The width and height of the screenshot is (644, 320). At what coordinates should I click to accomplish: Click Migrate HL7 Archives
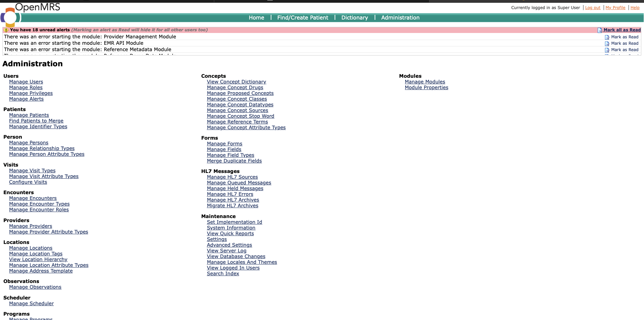click(x=232, y=206)
